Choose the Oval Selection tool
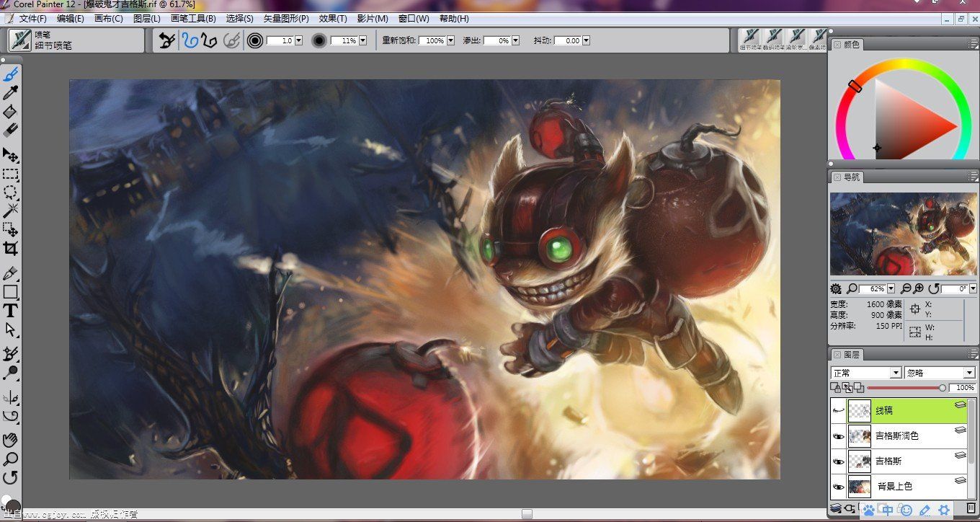This screenshot has height=522, width=980. (x=10, y=193)
